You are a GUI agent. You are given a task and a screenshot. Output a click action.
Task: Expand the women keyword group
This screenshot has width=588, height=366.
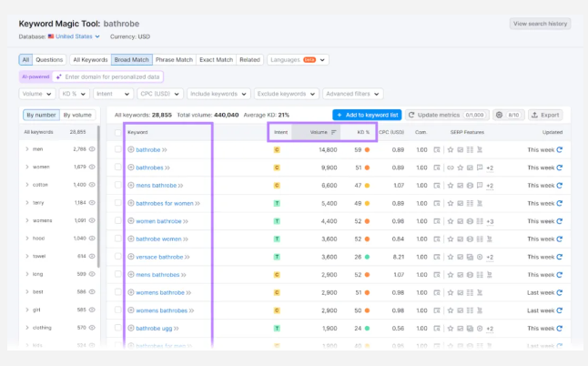[27, 167]
